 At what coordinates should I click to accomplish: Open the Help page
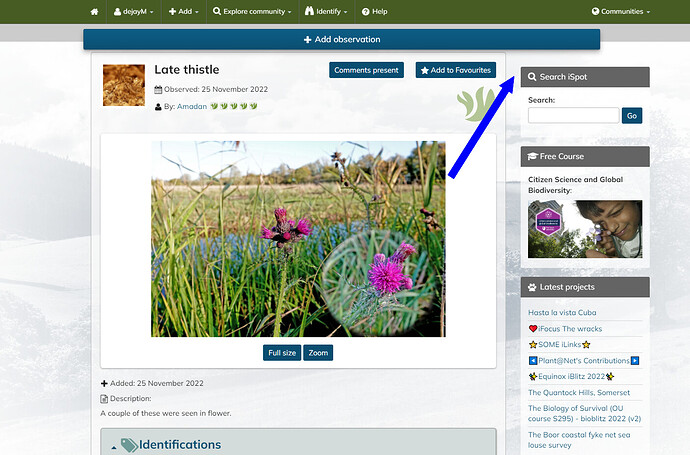[x=374, y=12]
